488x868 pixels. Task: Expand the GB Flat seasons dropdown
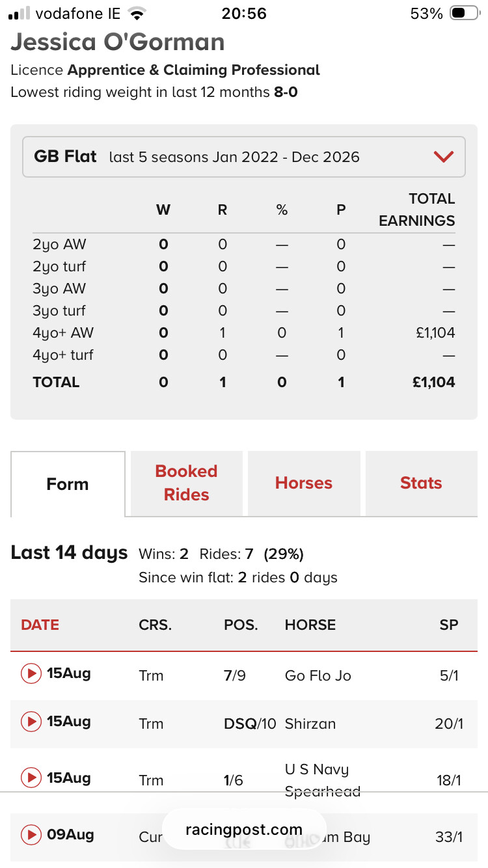[244, 157]
